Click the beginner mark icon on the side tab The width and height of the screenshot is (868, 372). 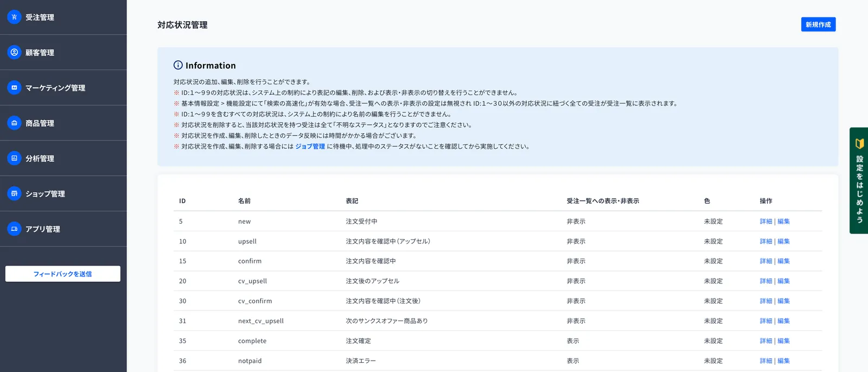(x=859, y=143)
